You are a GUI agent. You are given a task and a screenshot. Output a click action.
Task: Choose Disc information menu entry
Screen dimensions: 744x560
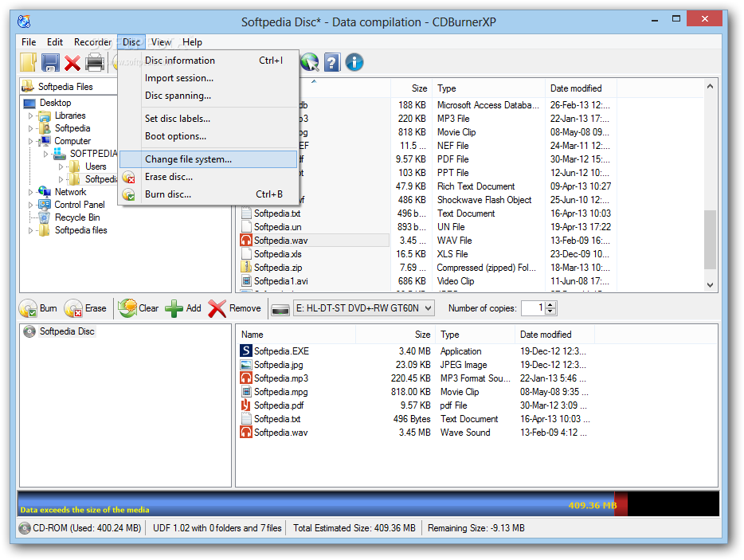(x=208, y=61)
